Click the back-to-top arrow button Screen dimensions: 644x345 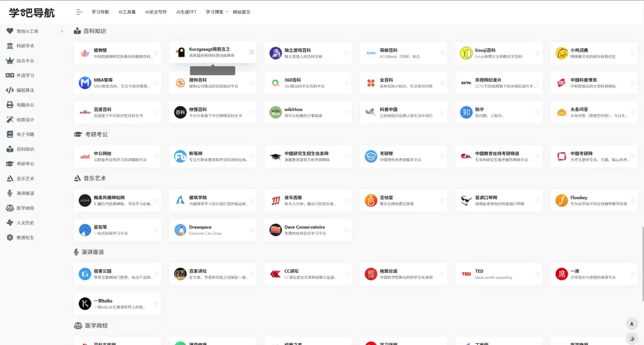point(631,324)
